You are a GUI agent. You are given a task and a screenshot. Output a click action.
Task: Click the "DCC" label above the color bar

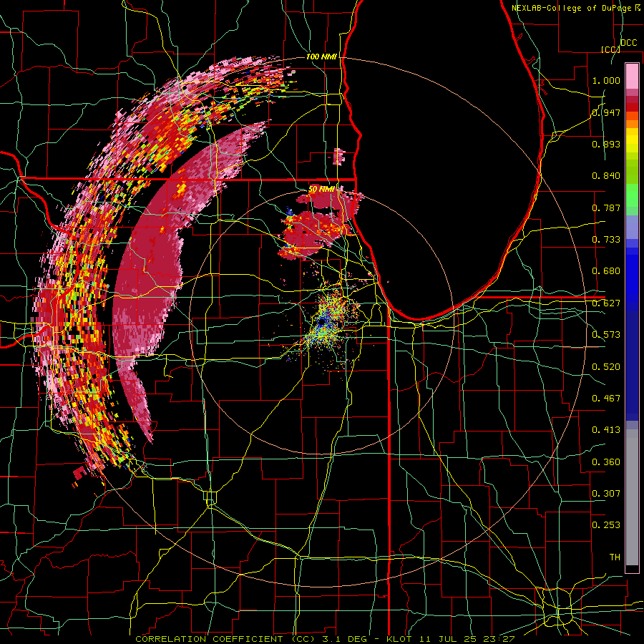point(629,43)
